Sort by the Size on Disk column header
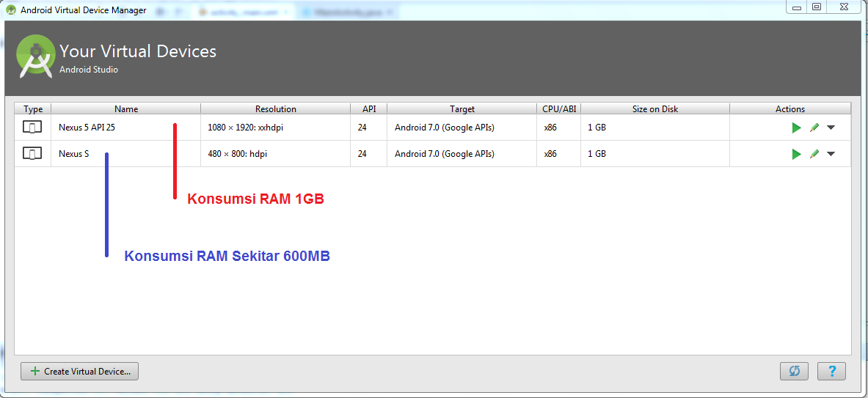 [655, 109]
